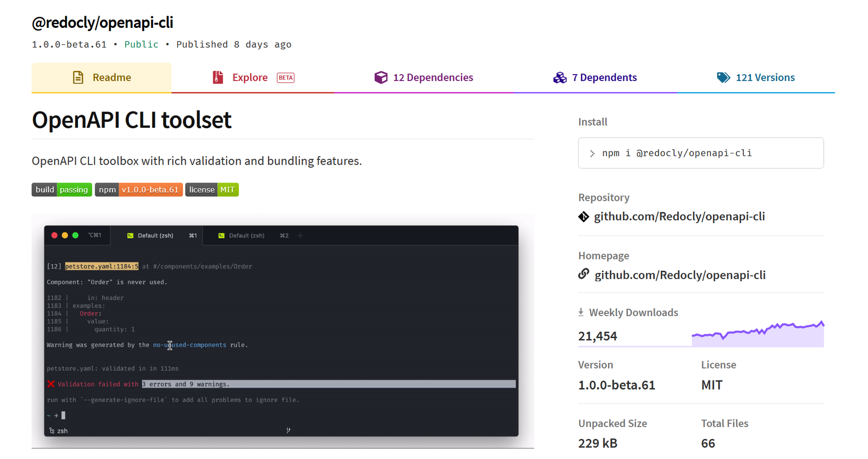Click "Published 8 days ago" text

(x=234, y=44)
